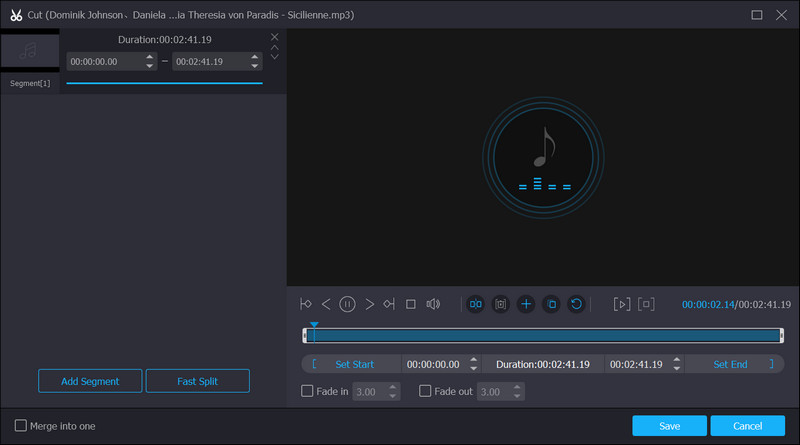Increase segment end time in left panel

[256, 57]
